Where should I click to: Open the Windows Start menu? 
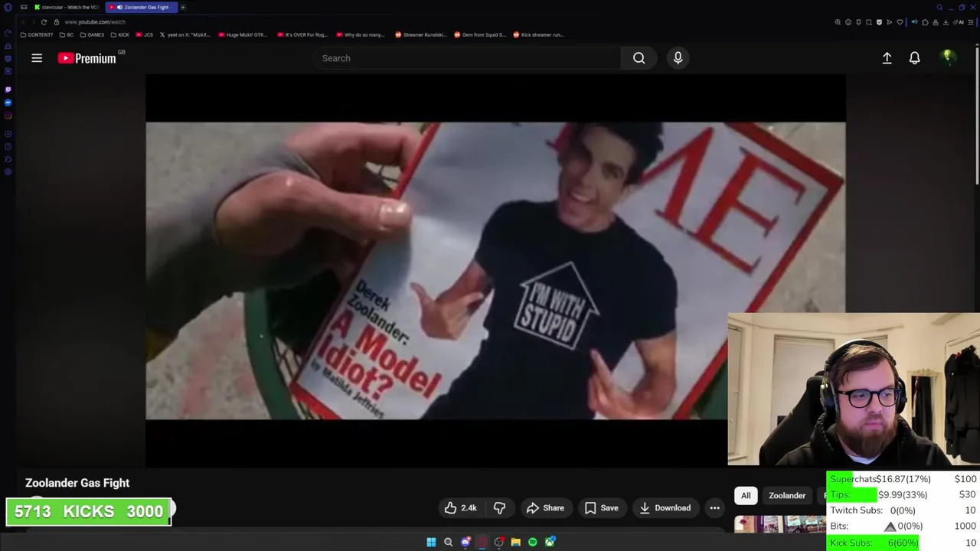pyautogui.click(x=431, y=542)
